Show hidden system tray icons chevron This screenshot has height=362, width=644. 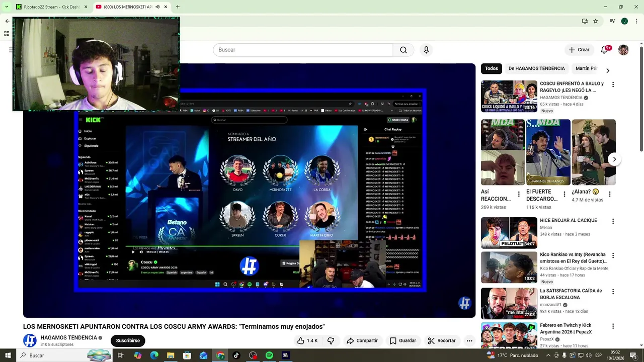coord(548,355)
